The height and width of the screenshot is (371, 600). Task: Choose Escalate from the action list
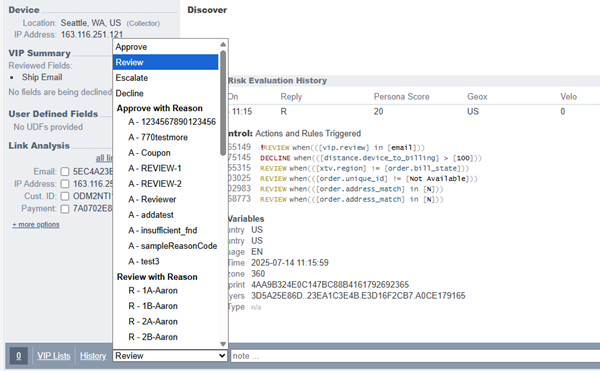point(166,78)
